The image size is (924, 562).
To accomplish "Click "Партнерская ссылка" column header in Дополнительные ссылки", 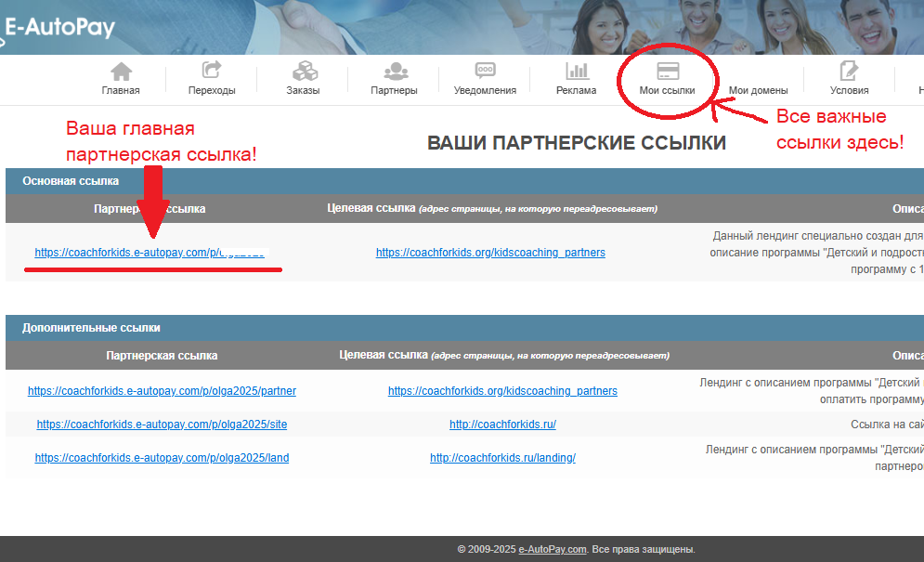I will (x=163, y=356).
